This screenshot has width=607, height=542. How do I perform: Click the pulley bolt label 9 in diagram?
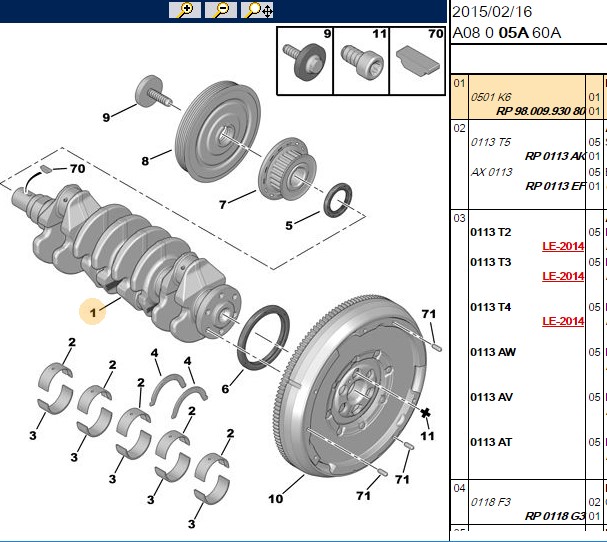coord(106,117)
